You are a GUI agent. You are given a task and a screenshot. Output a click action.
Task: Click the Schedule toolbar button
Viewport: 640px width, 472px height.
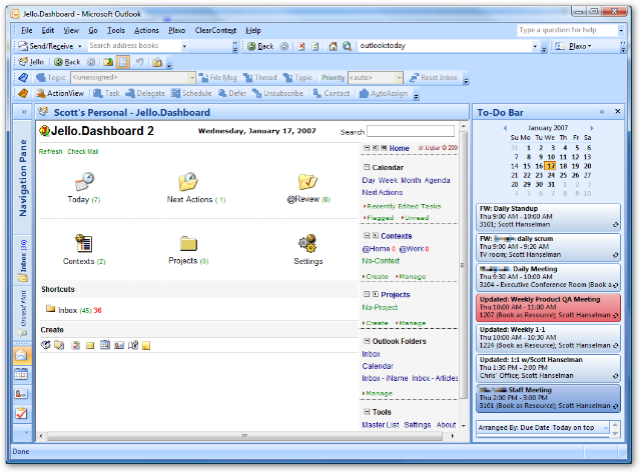[x=191, y=94]
